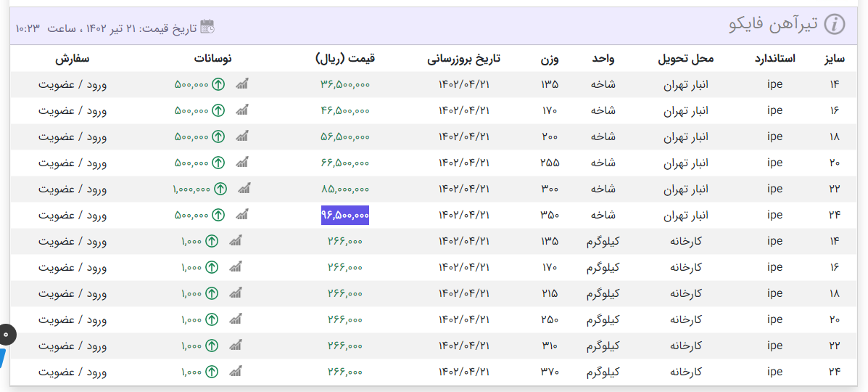Click ورود / عضویت in size 24 کارخانه row
Image resolution: width=868 pixels, height=392 pixels.
click(73, 372)
